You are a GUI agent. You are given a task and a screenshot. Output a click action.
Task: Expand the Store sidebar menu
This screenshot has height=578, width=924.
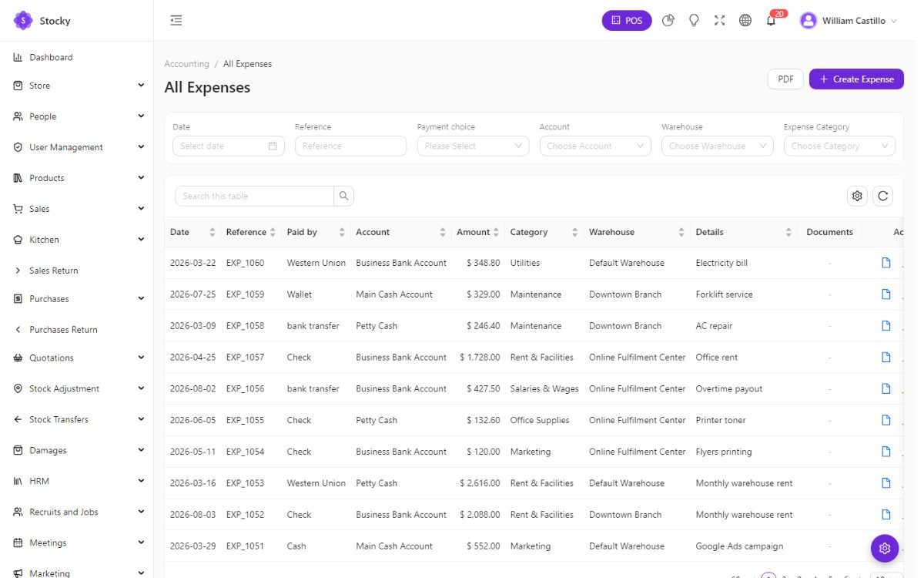coord(77,86)
